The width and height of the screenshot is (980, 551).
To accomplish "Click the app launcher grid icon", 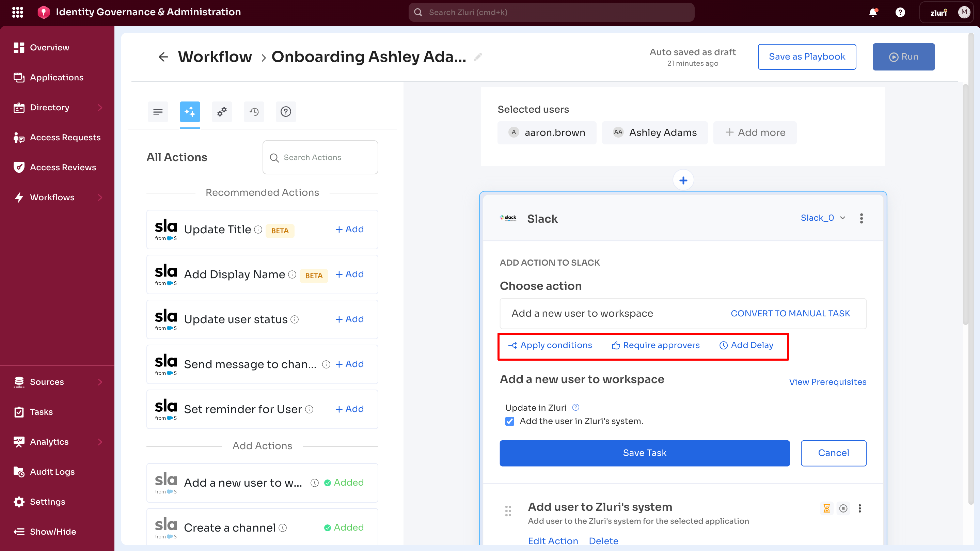I will (x=17, y=12).
